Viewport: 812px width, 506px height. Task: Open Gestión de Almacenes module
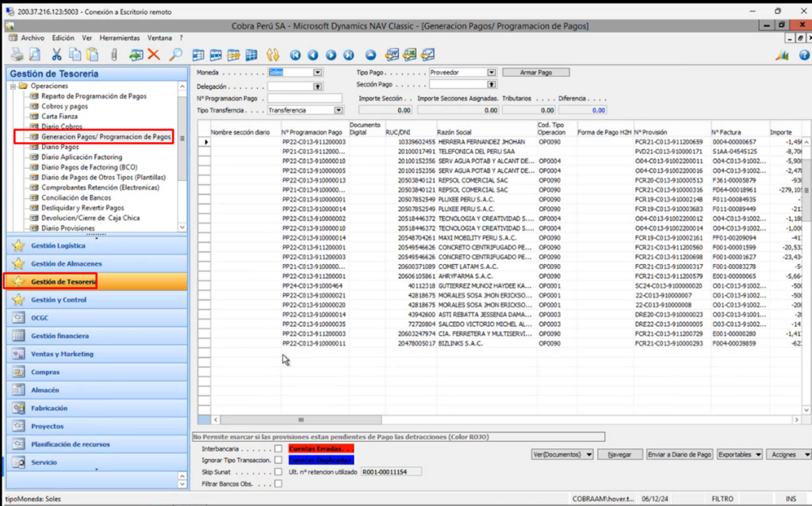(97, 263)
